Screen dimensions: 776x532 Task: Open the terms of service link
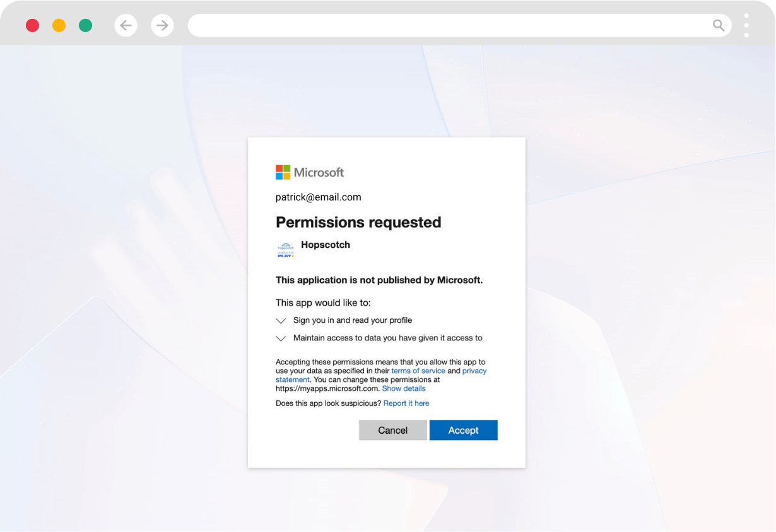click(418, 371)
